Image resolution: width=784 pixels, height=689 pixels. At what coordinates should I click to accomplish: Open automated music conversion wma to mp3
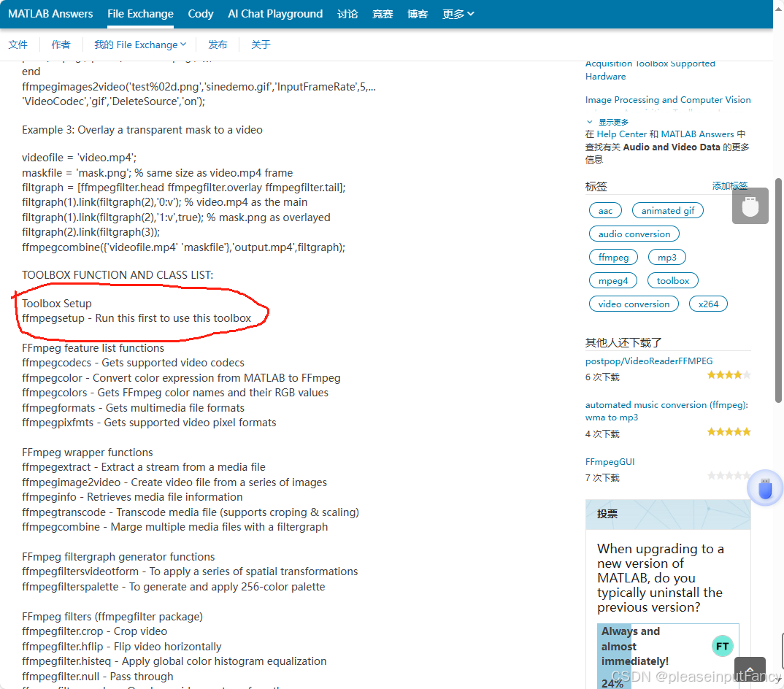666,411
